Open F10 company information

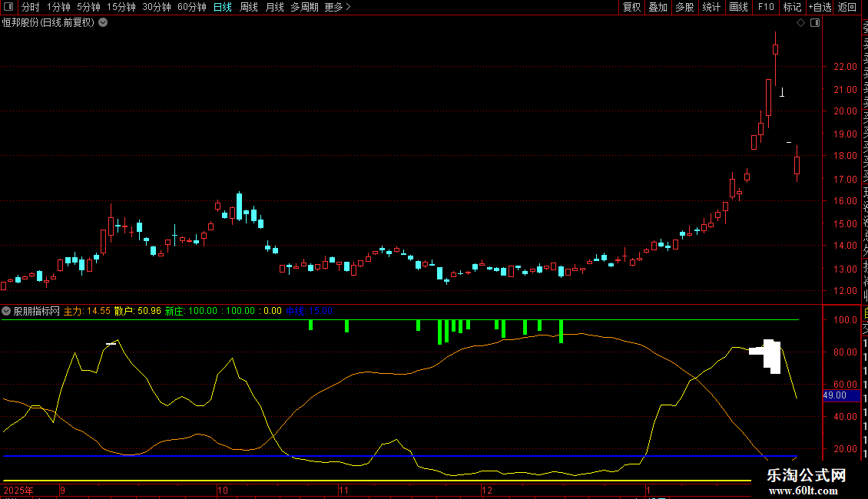[x=766, y=7]
